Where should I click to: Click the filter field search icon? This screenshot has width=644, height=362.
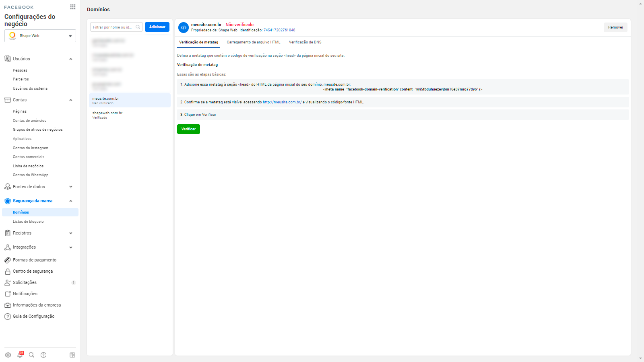pyautogui.click(x=138, y=27)
